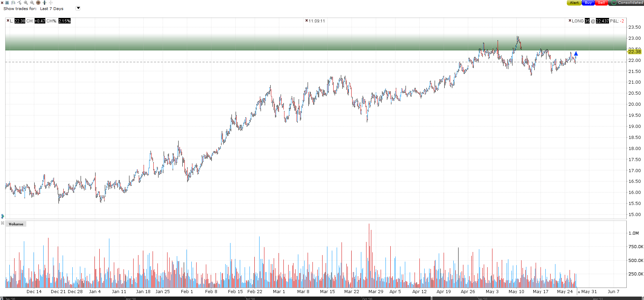The image size is (644, 300).
Task: Open the Show trades for dropdown arrow
Action: pos(78,8)
